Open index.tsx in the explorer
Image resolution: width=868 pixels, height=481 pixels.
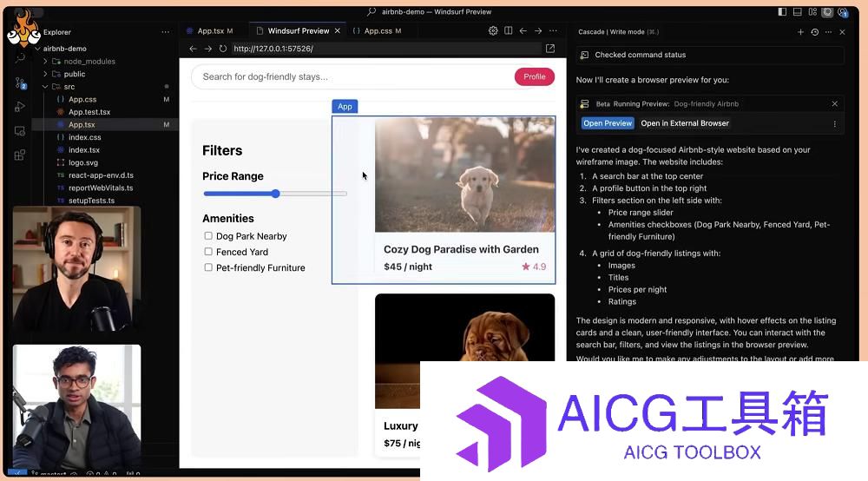coord(84,150)
